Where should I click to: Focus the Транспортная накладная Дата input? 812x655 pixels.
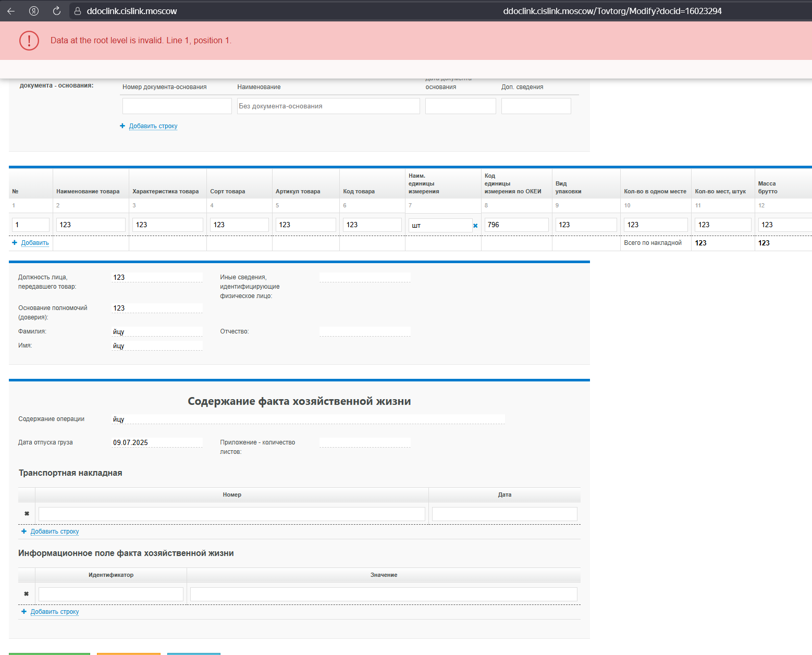(x=505, y=514)
